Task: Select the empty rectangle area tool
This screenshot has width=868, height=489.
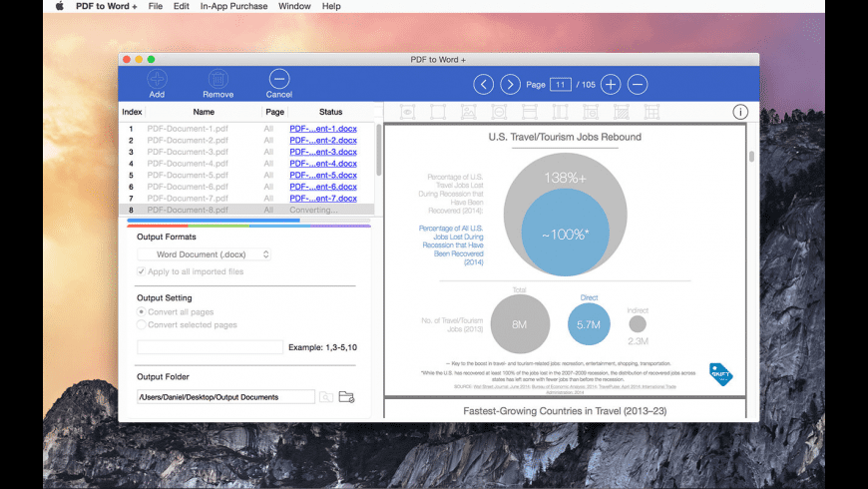Action: [x=438, y=112]
